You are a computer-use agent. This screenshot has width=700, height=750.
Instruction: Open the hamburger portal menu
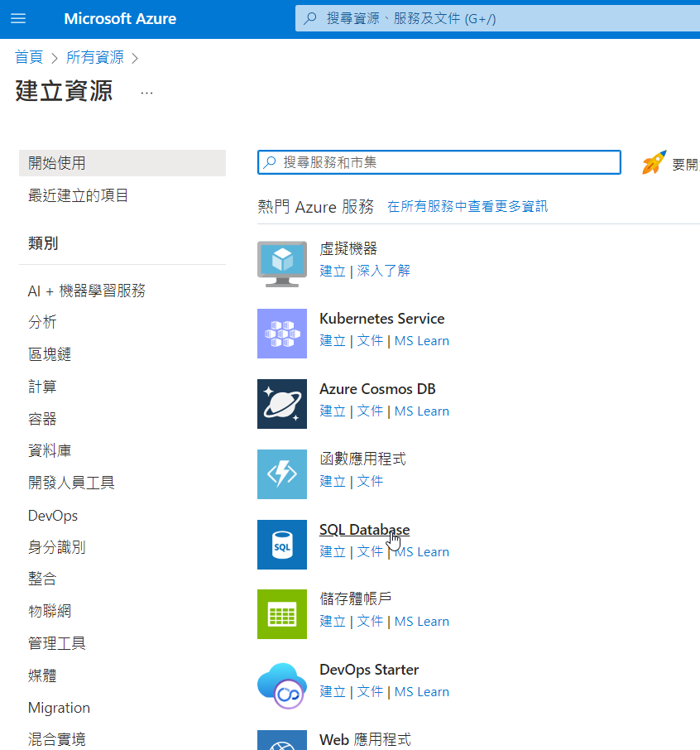[18, 19]
